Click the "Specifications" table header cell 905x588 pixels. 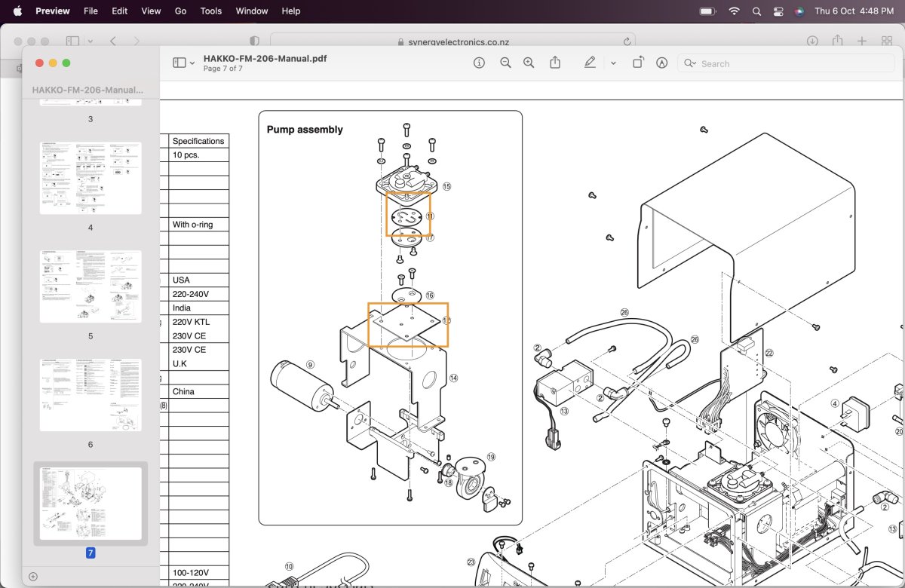click(x=198, y=141)
